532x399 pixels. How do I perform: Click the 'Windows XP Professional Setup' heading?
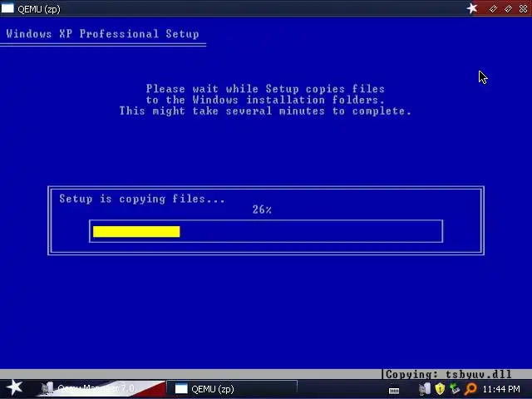(x=102, y=34)
